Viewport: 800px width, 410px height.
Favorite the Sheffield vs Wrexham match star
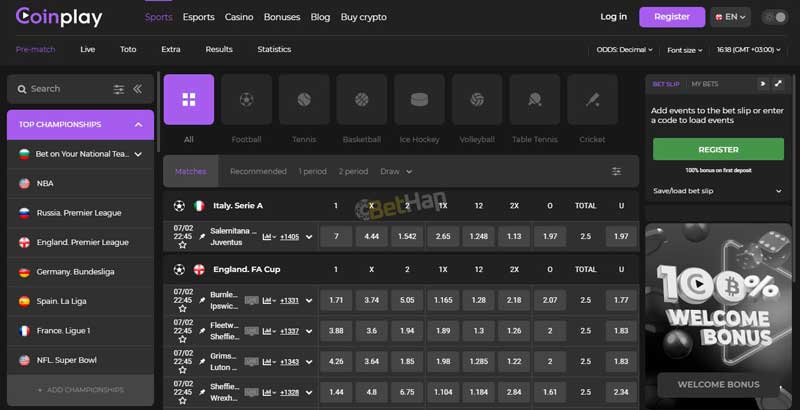pos(183,400)
